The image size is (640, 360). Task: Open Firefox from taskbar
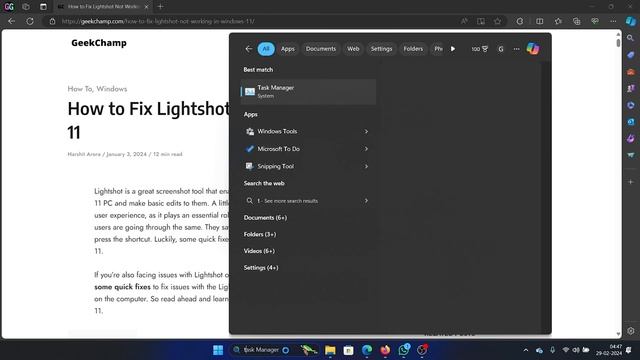click(385, 350)
